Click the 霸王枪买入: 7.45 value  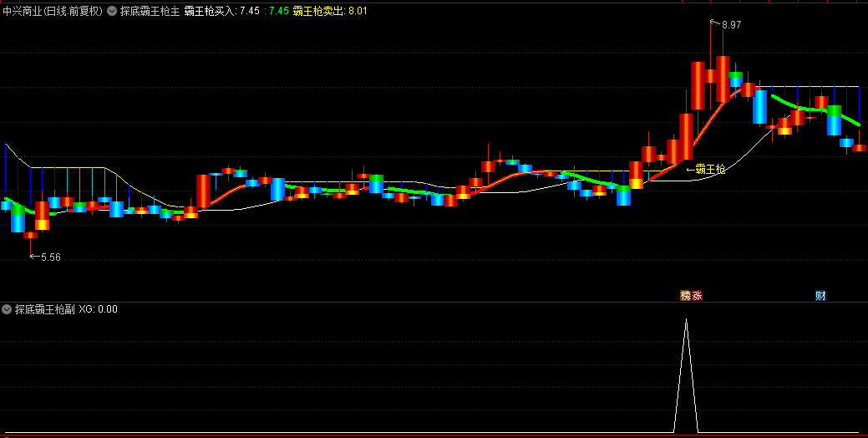pos(222,11)
